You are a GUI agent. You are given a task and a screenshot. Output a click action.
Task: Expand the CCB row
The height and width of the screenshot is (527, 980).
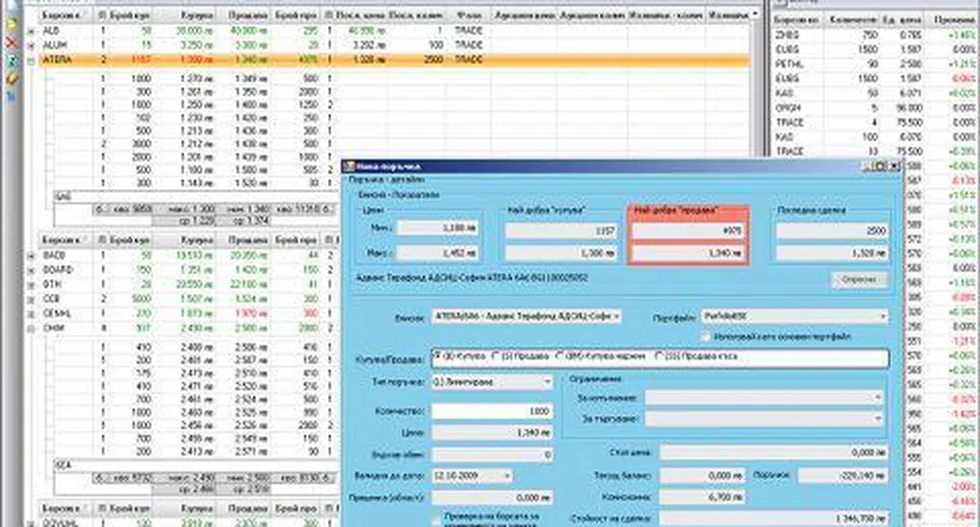click(30, 299)
